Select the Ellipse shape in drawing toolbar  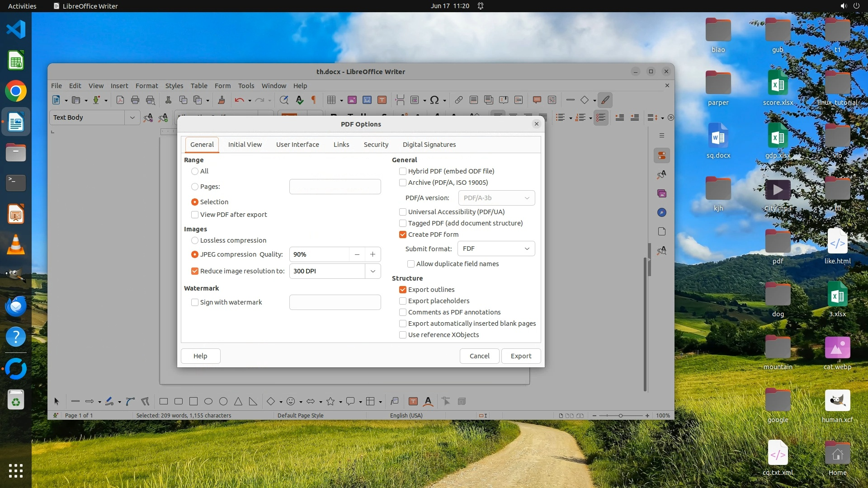point(208,401)
